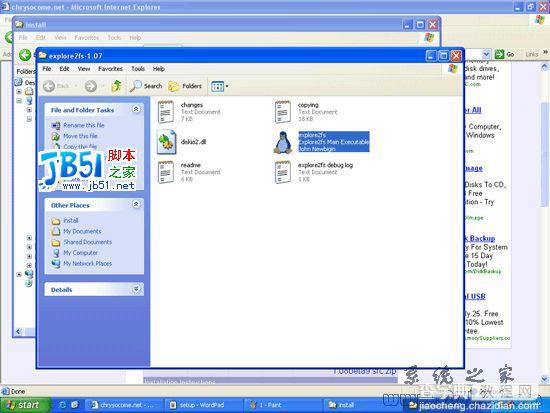Click the Favorites menu in install window
Viewport: 550px width, 413px height.
tap(87, 38)
